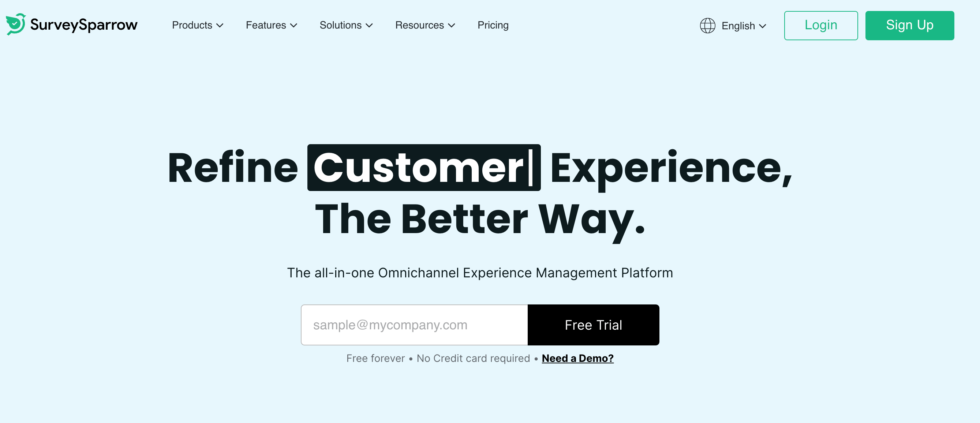Viewport: 980px width, 423px height.
Task: Click the Resources chevron arrow
Action: [452, 26]
